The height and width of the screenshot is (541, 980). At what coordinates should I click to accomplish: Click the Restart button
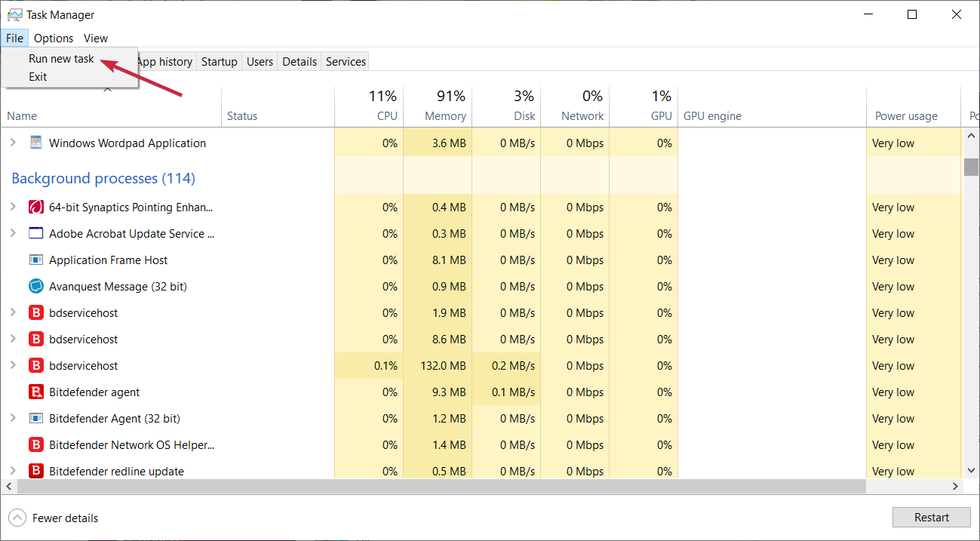(932, 518)
